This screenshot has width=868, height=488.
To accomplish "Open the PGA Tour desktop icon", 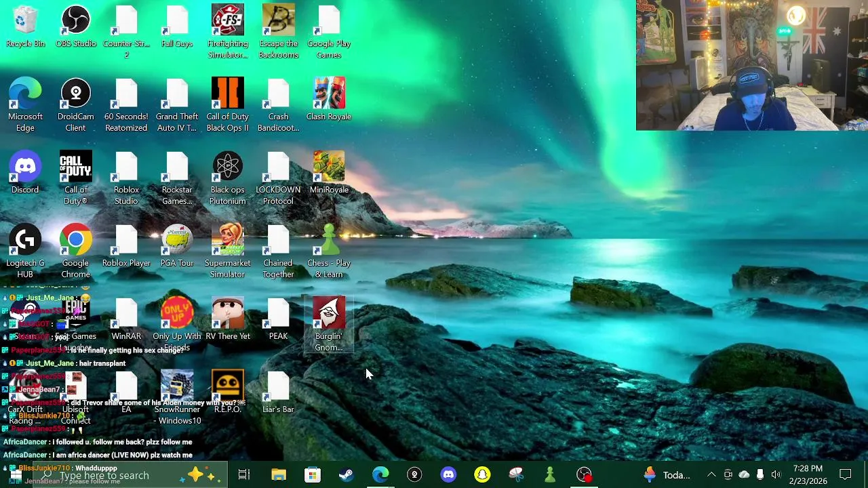I will (x=177, y=246).
